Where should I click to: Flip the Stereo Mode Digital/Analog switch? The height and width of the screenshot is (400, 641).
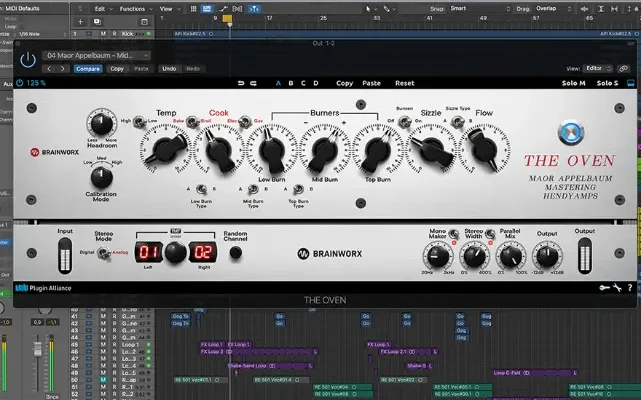103,254
